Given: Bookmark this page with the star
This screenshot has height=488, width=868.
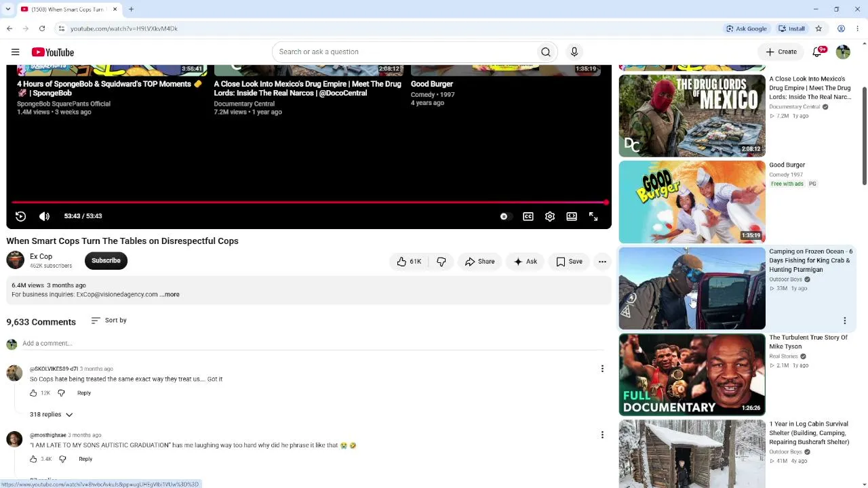Looking at the screenshot, I should pos(818,28).
